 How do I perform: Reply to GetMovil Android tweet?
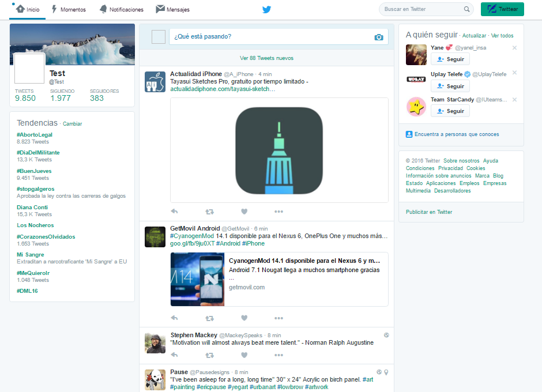coord(174,318)
